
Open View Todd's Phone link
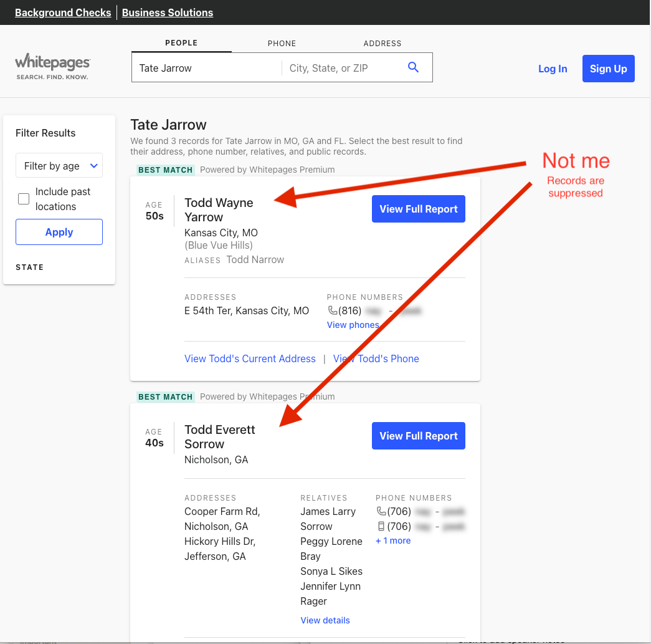point(376,358)
